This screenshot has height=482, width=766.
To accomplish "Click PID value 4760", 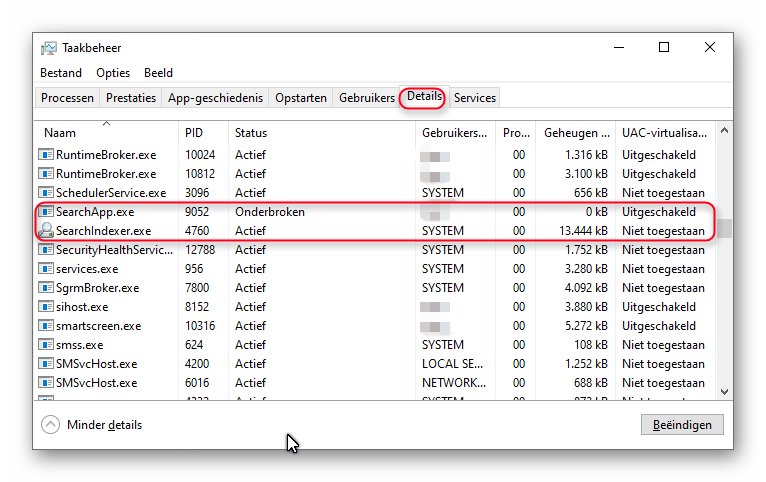I will tap(197, 231).
